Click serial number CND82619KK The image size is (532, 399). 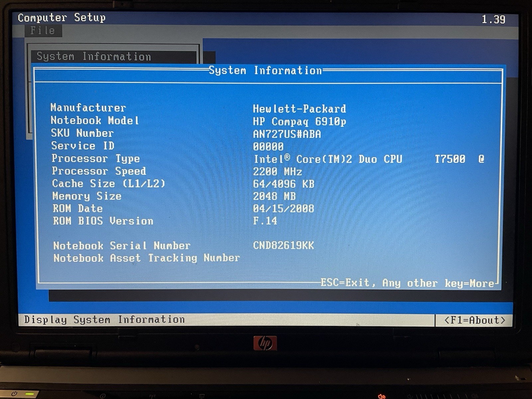click(x=283, y=245)
